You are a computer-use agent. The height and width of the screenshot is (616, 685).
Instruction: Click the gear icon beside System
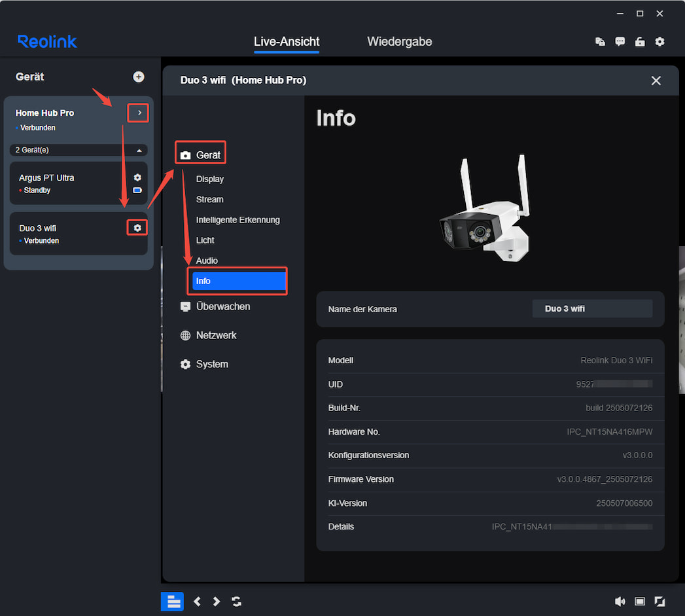coord(185,364)
